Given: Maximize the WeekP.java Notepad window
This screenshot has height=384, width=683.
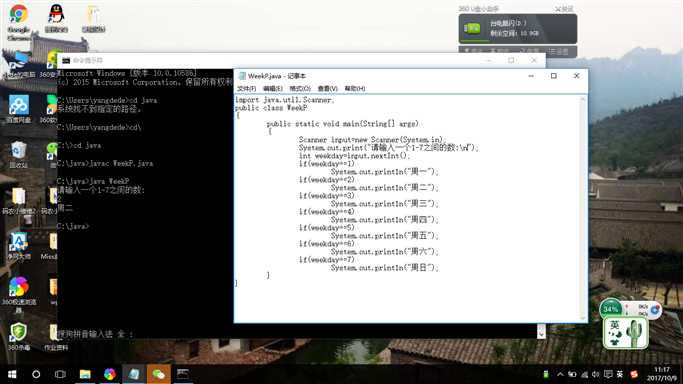Looking at the screenshot, I should [x=554, y=76].
